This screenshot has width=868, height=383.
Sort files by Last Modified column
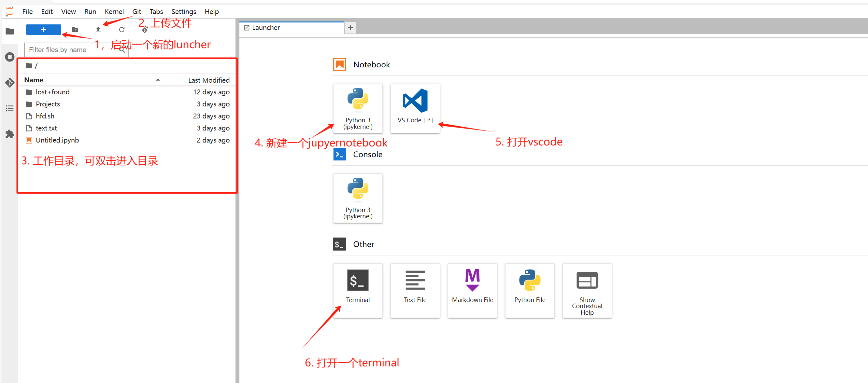coord(208,80)
